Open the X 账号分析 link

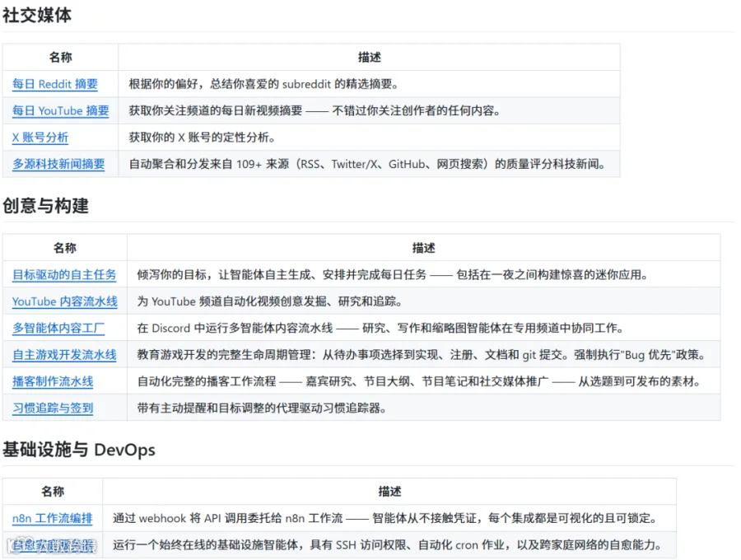click(x=40, y=138)
